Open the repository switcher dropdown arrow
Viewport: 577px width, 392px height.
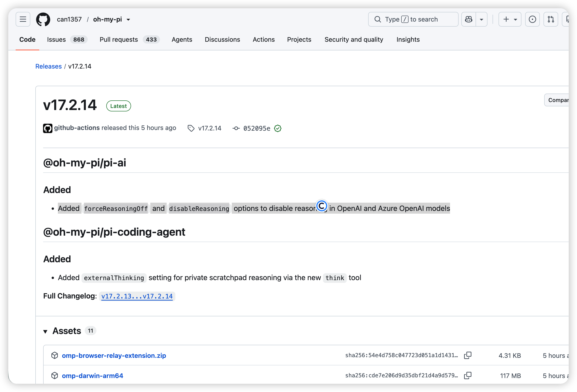(x=128, y=19)
